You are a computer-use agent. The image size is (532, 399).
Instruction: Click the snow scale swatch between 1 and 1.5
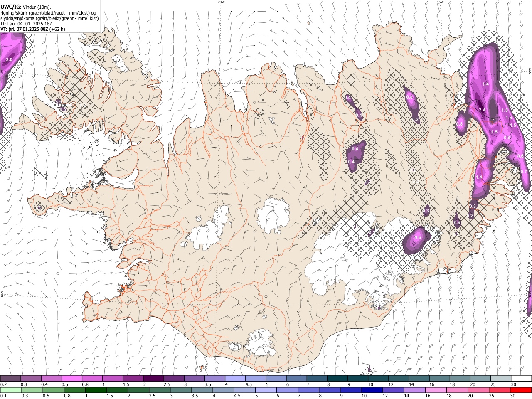pyautogui.click(x=113, y=378)
